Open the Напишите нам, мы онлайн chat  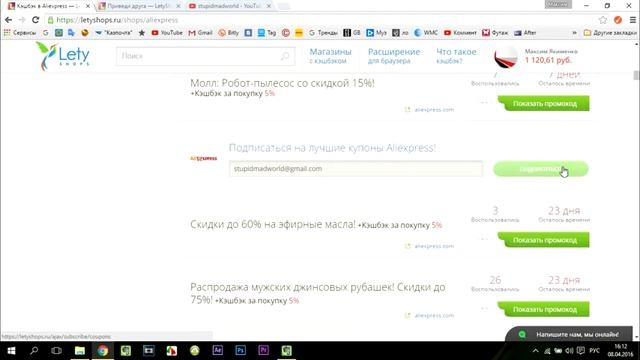(x=569, y=334)
